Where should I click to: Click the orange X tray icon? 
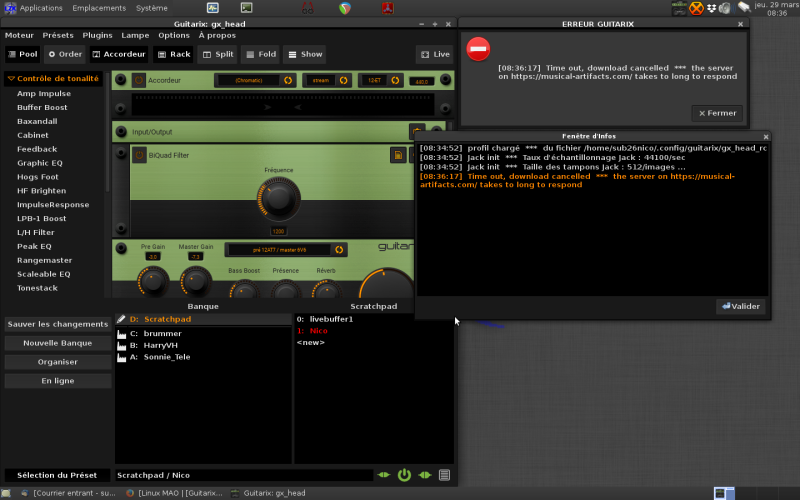(696, 8)
